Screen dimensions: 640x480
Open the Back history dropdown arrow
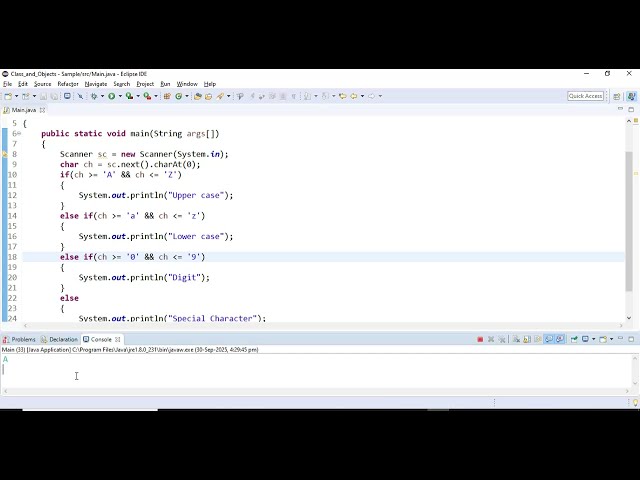tap(362, 96)
